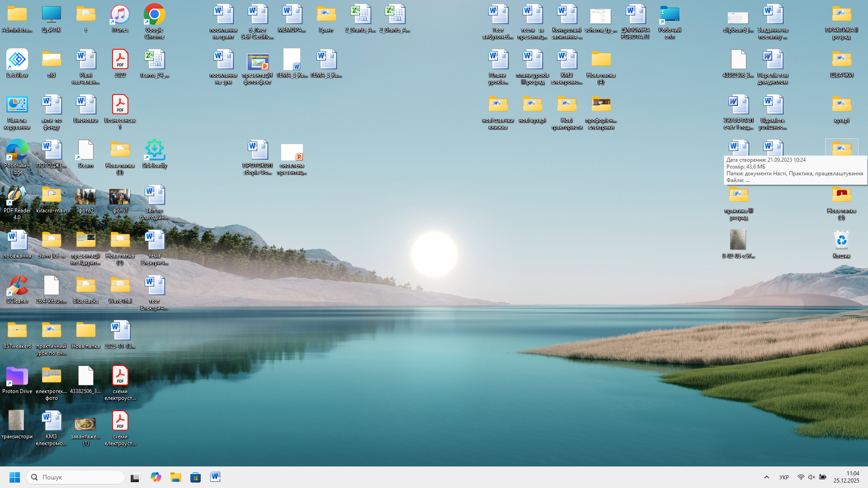Click the Sideloadly app icon
The width and height of the screenshot is (868, 488).
tap(155, 150)
